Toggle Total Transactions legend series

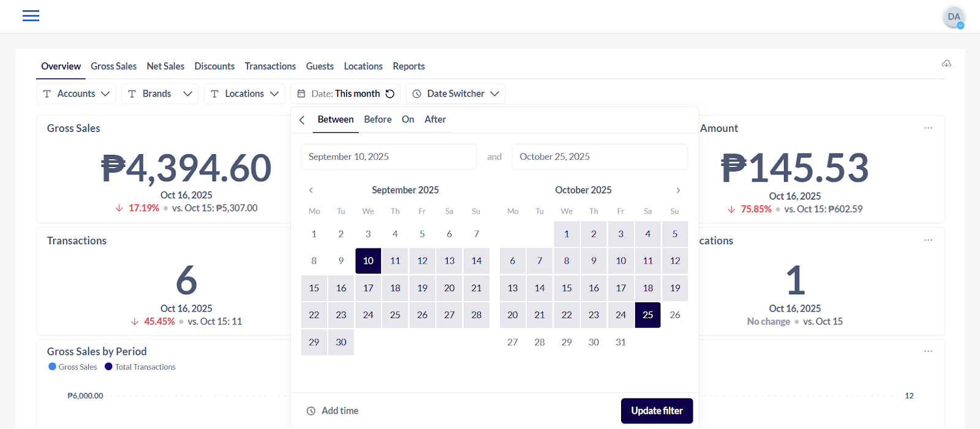140,367
